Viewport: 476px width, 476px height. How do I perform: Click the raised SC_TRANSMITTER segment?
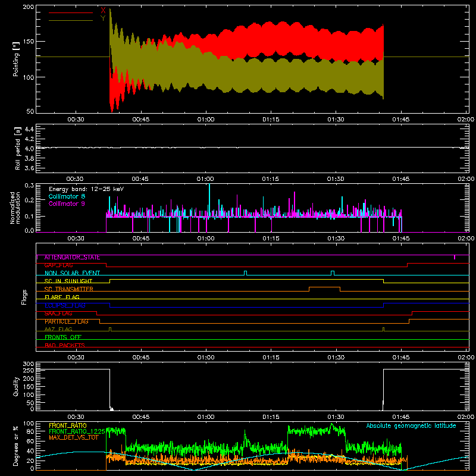click(x=324, y=287)
